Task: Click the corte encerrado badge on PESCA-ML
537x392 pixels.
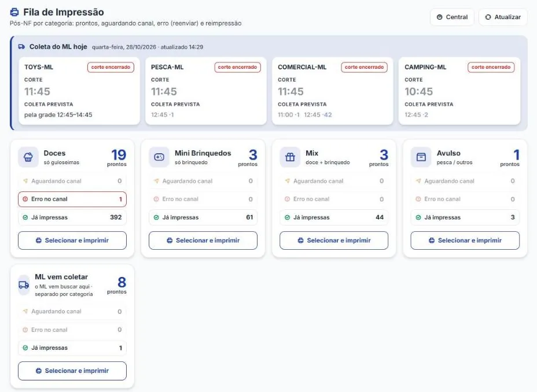Action: [x=237, y=67]
